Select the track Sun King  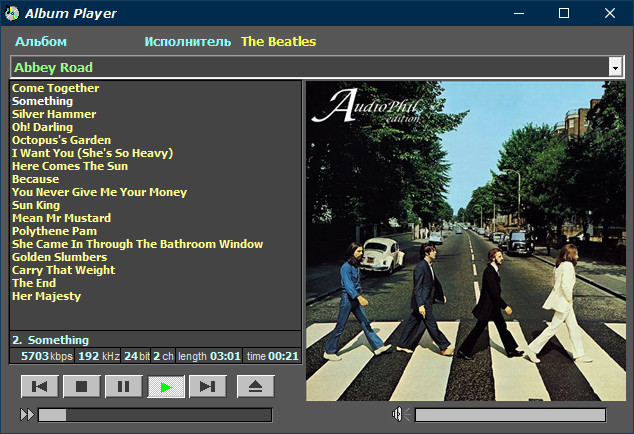click(x=36, y=205)
